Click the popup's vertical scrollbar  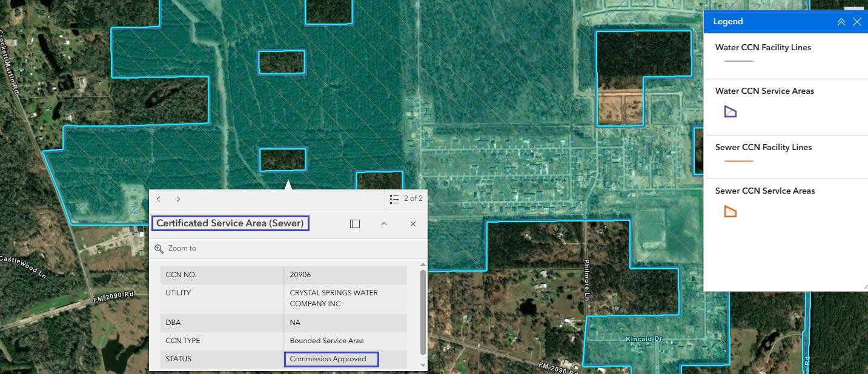click(423, 312)
